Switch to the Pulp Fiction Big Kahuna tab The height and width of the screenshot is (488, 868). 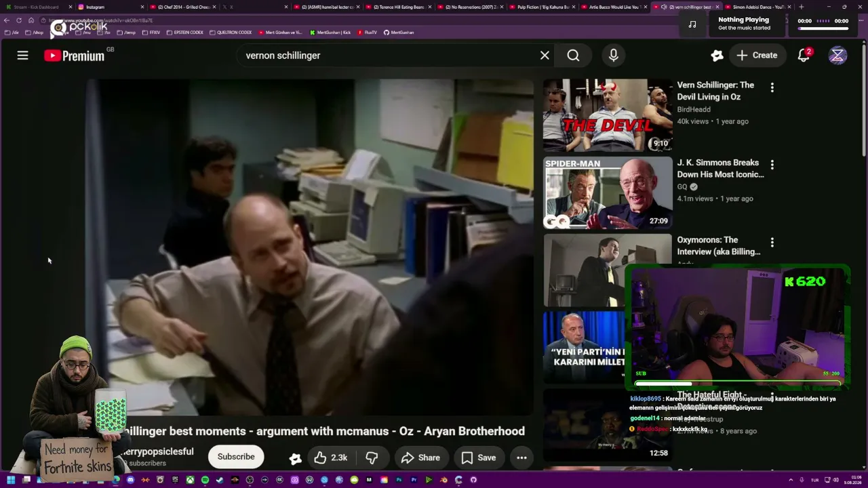click(x=543, y=7)
